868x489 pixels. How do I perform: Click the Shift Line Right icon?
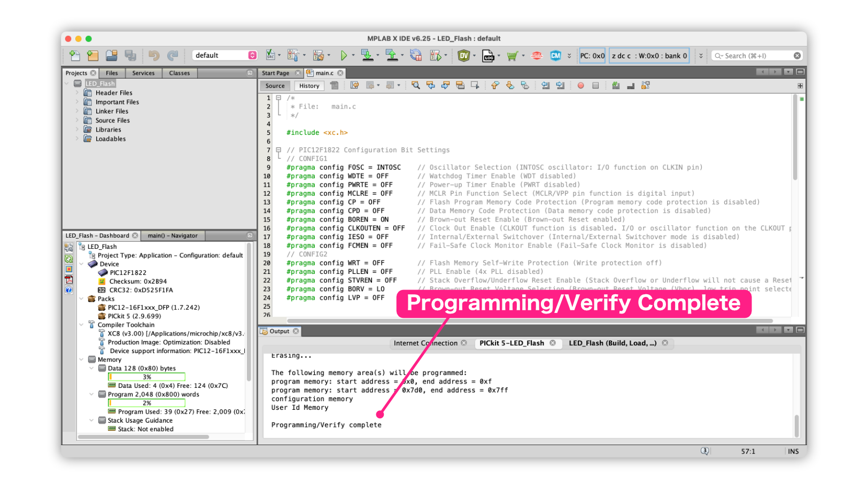tap(560, 86)
